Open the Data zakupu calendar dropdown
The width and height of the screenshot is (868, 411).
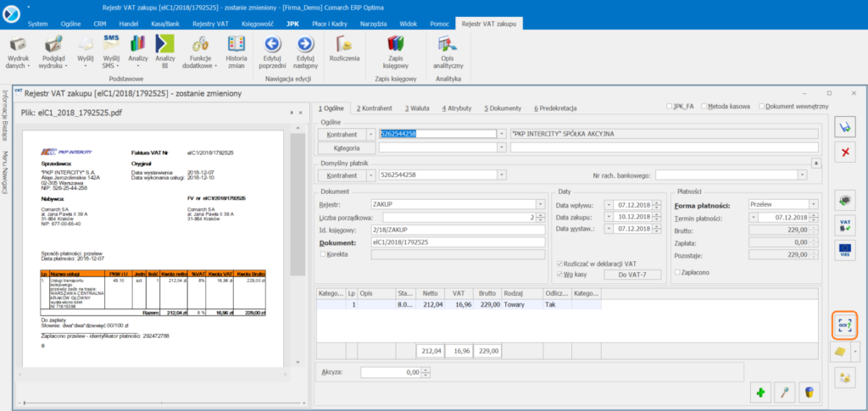coord(608,217)
